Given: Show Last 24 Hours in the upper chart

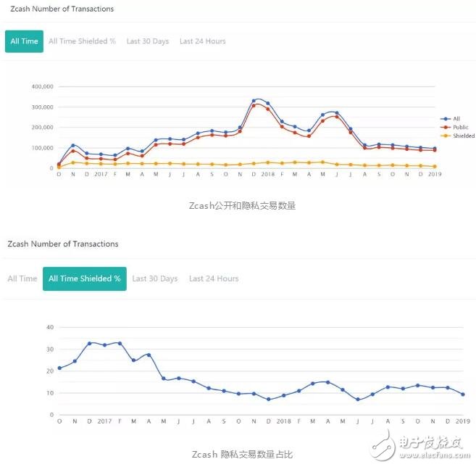Looking at the screenshot, I should (x=202, y=41).
